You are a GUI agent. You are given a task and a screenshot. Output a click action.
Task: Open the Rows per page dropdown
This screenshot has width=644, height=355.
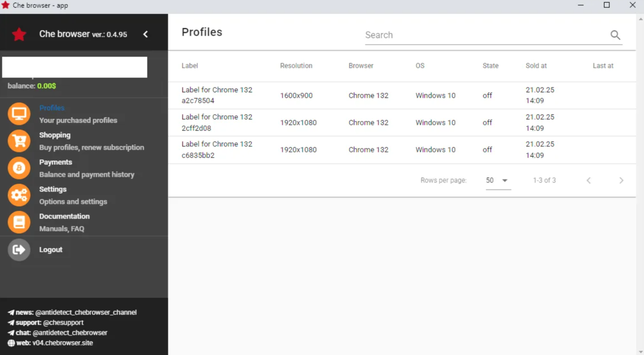click(498, 180)
